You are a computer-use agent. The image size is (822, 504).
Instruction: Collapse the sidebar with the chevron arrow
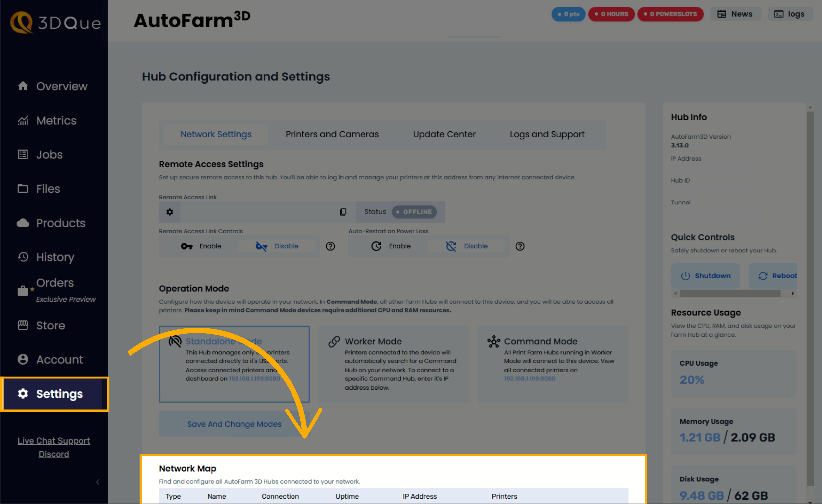(97, 482)
